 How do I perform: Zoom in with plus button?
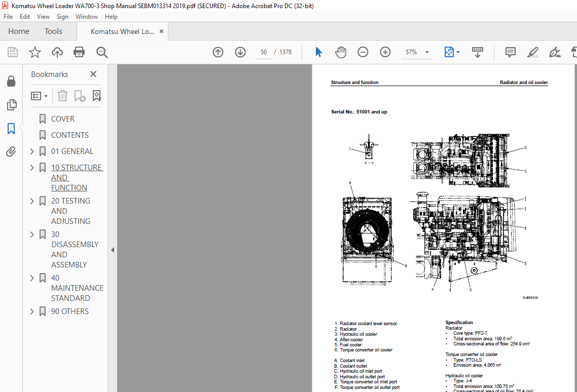pos(385,52)
